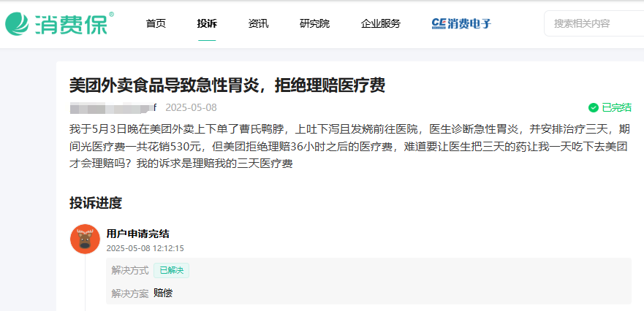Click the 赔偿 solution value
This screenshot has height=311, width=644.
[163, 293]
